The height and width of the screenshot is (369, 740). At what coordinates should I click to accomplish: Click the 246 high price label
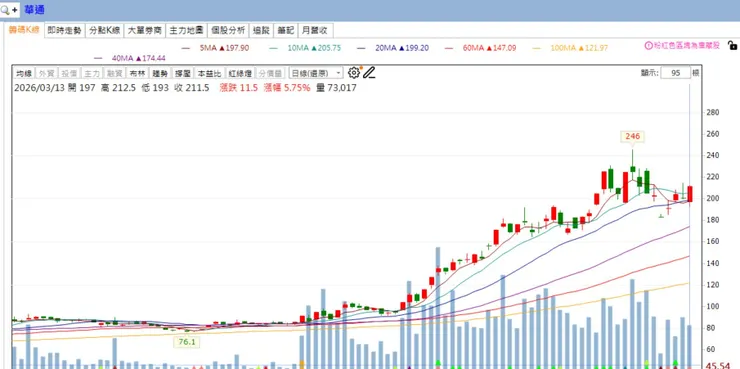pyautogui.click(x=632, y=136)
